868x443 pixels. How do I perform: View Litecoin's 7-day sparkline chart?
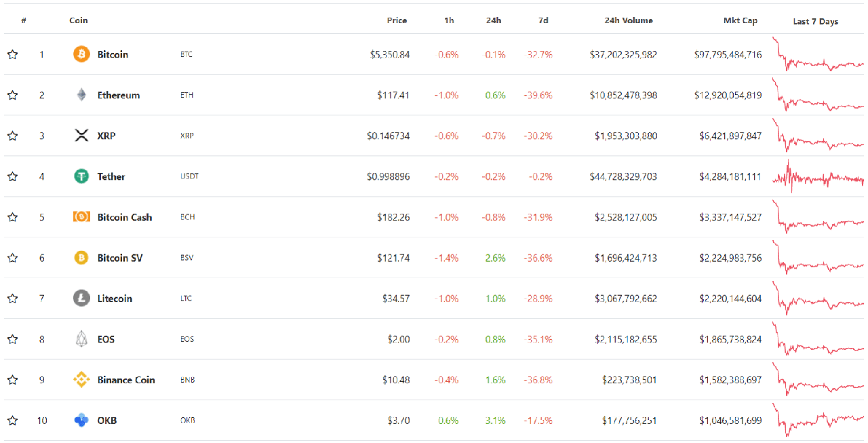coord(818,298)
